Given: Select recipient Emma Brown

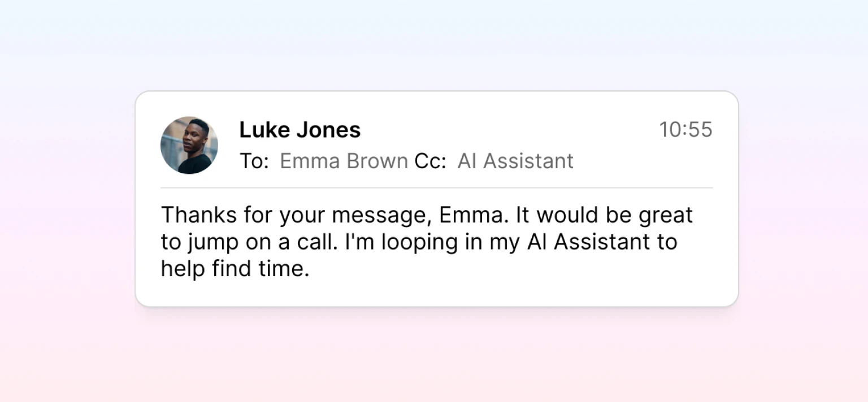Looking at the screenshot, I should [344, 161].
